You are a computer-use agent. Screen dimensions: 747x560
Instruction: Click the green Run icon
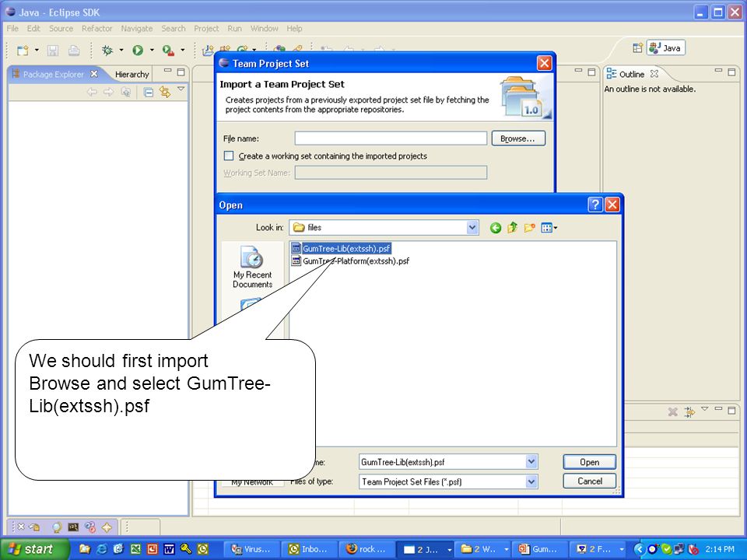click(138, 50)
